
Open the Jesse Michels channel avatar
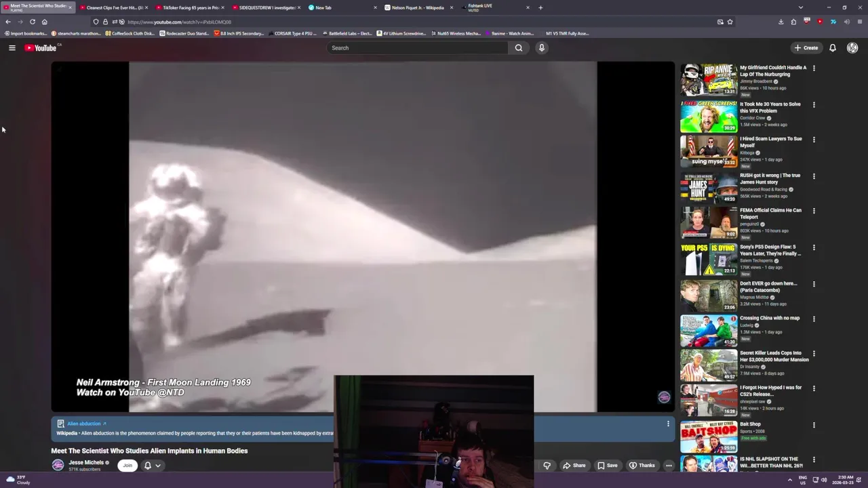(58, 465)
